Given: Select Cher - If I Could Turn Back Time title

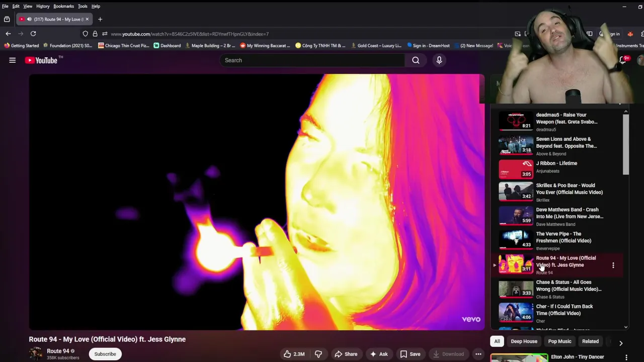Looking at the screenshot, I should click(565, 310).
